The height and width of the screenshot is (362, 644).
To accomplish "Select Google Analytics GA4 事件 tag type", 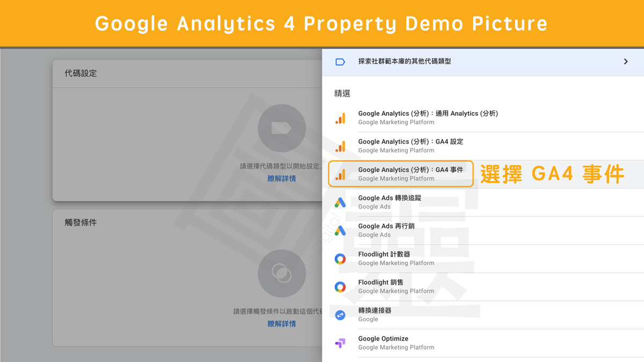I will pyautogui.click(x=483, y=174).
